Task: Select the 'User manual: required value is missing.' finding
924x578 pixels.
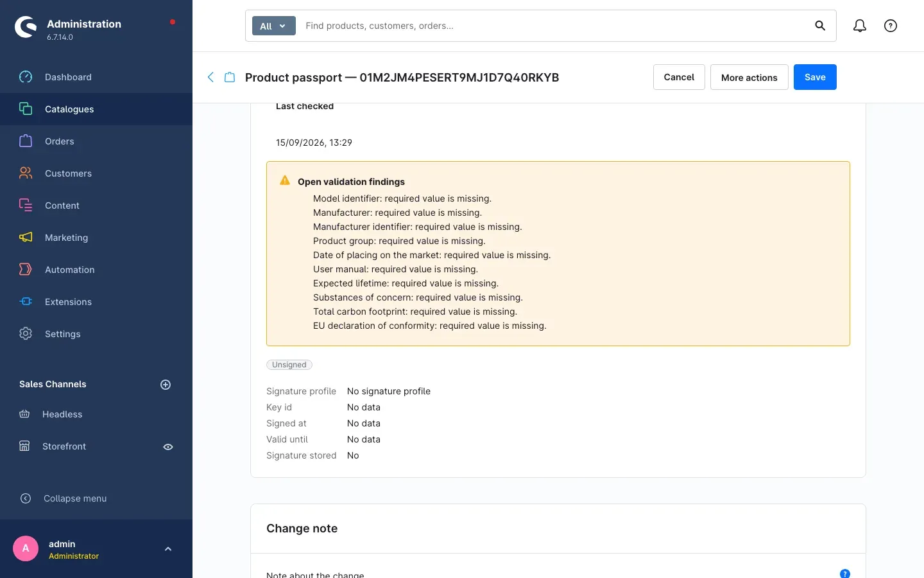Action: click(x=395, y=269)
